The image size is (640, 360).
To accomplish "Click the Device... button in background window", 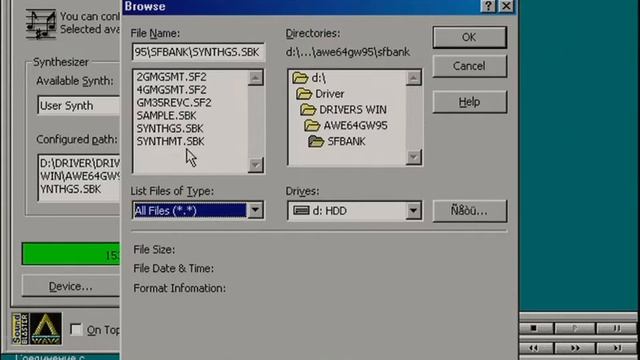I will coord(71,287).
